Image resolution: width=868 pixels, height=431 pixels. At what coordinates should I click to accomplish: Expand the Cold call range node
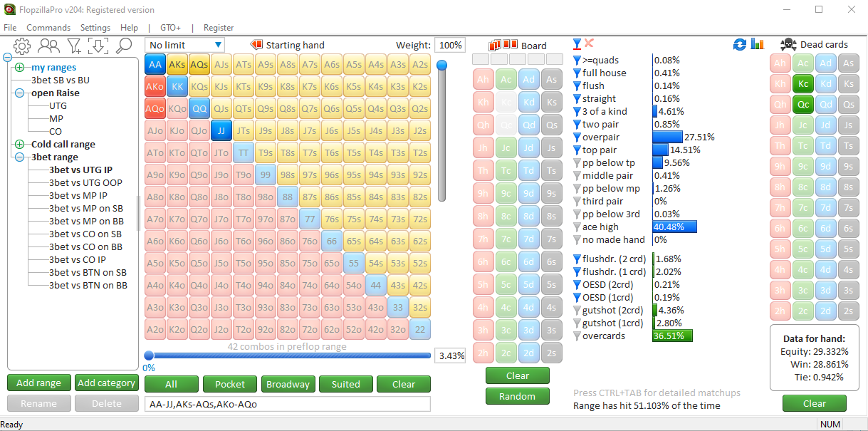19,145
